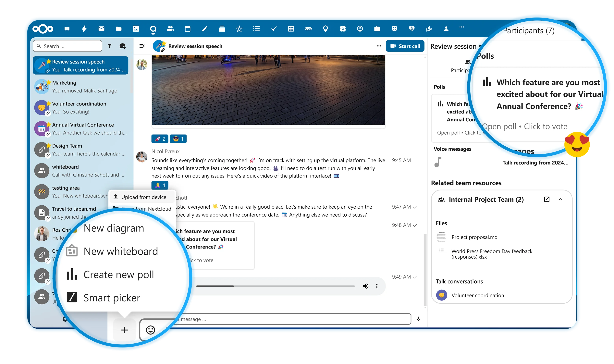Click the microphone voice message icon
Image resolution: width=614 pixels, height=364 pixels.
click(x=419, y=319)
